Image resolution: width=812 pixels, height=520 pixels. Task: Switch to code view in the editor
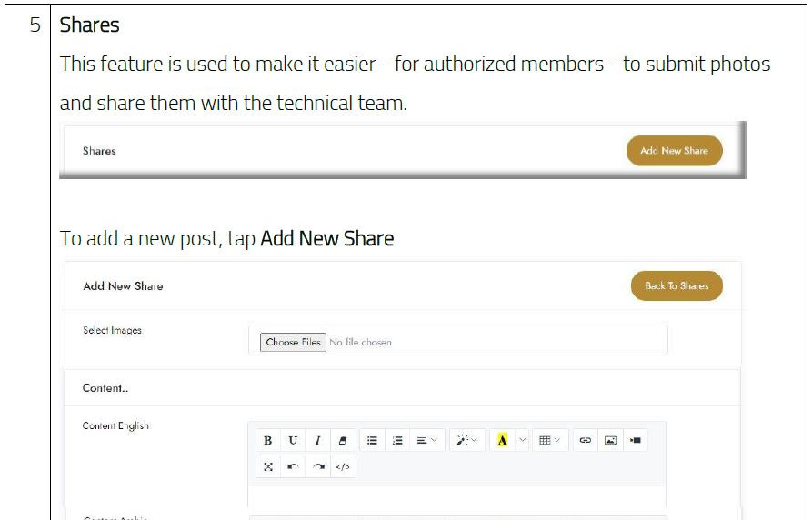point(342,466)
